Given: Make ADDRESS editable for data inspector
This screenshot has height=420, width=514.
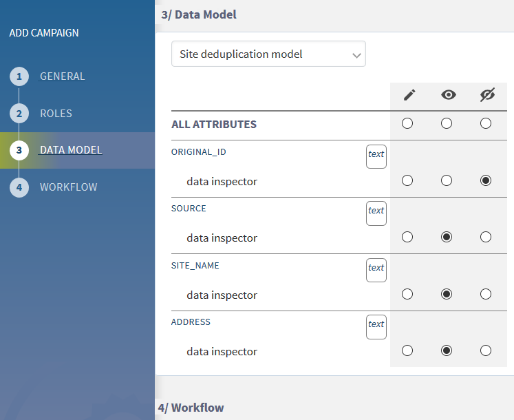Looking at the screenshot, I should pos(407,351).
